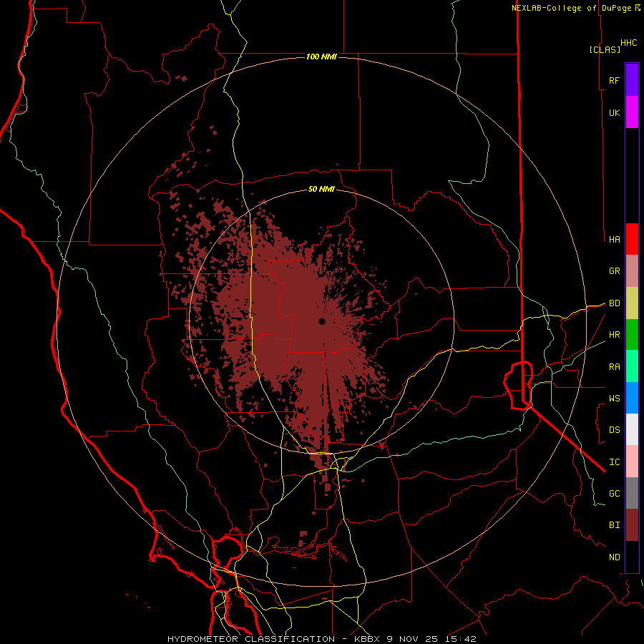
Task: Click the HA red legend color swatch
Action: tap(632, 239)
